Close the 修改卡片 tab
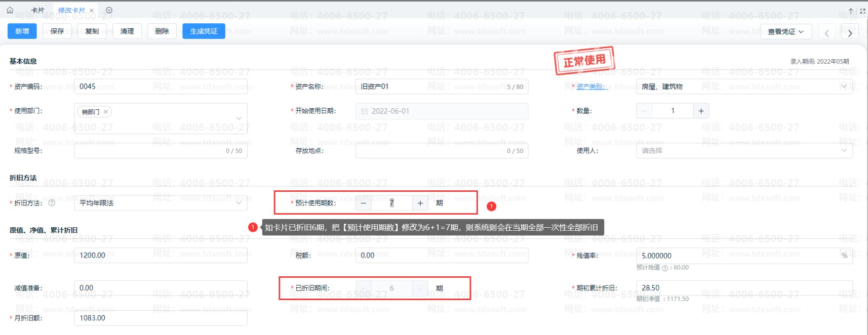This screenshot has height=335, width=868. (92, 10)
